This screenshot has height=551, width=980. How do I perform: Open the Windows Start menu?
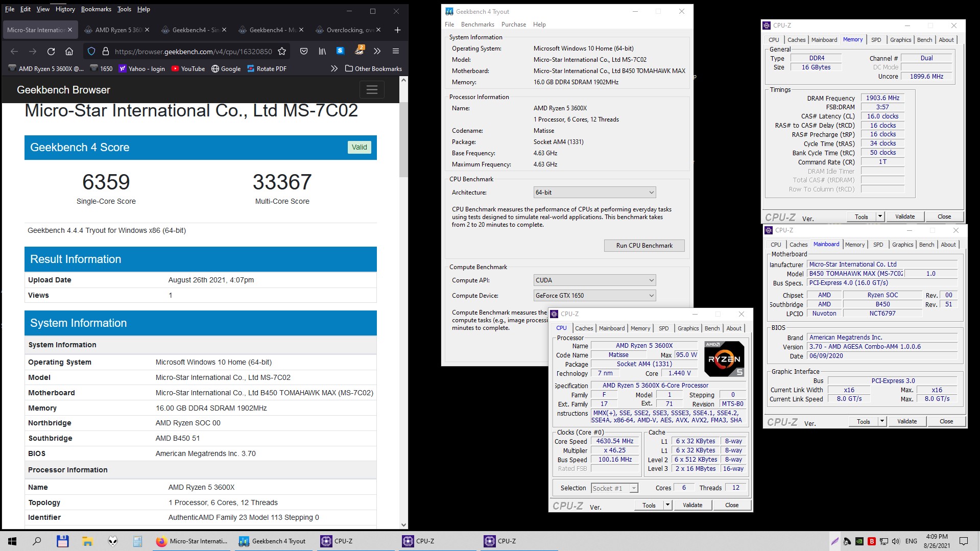(12, 541)
